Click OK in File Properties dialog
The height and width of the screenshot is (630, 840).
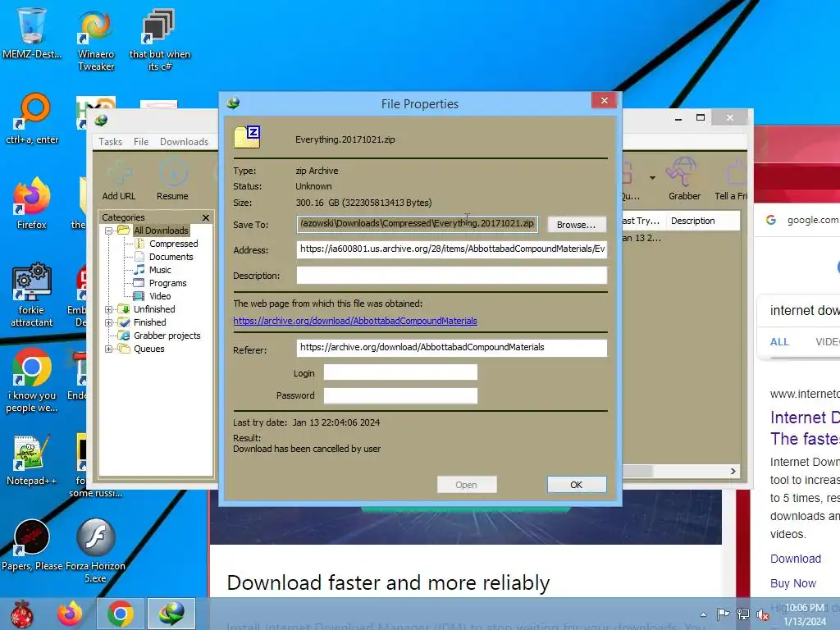pyautogui.click(x=577, y=485)
